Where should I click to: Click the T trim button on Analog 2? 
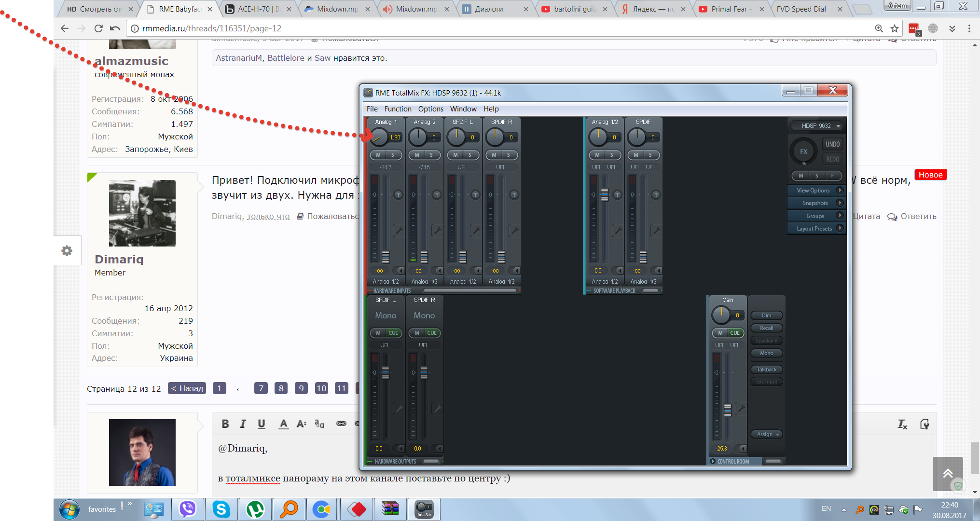437,195
